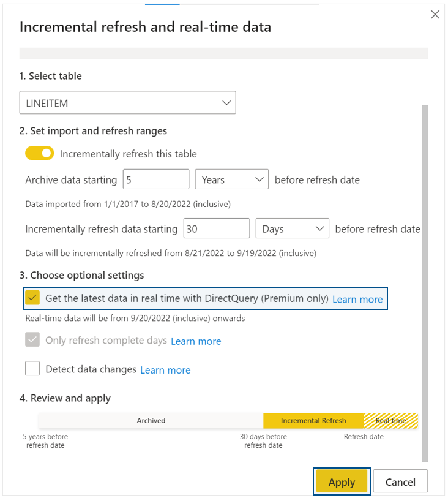Click the dialog vertical scrollbar

tap(425, 283)
